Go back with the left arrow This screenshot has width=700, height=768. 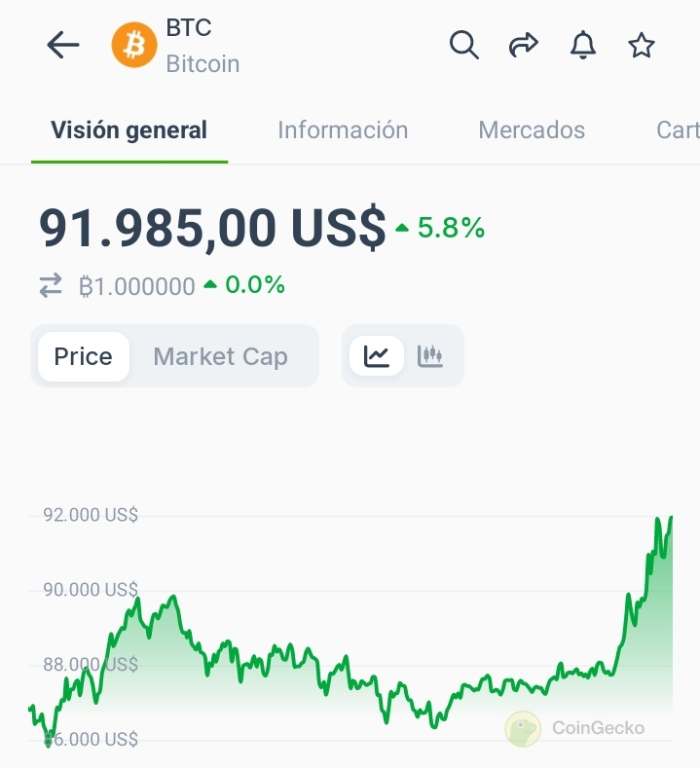click(63, 45)
